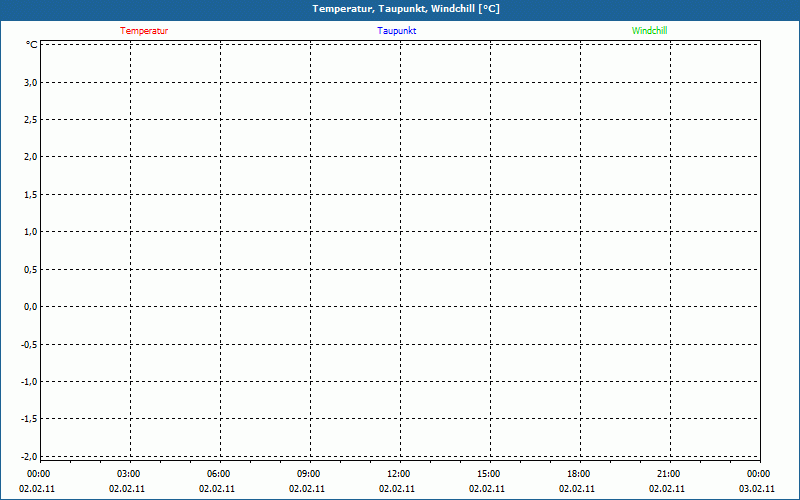This screenshot has width=800, height=500.
Task: Click the °C unit label on axis
Action: (32, 45)
